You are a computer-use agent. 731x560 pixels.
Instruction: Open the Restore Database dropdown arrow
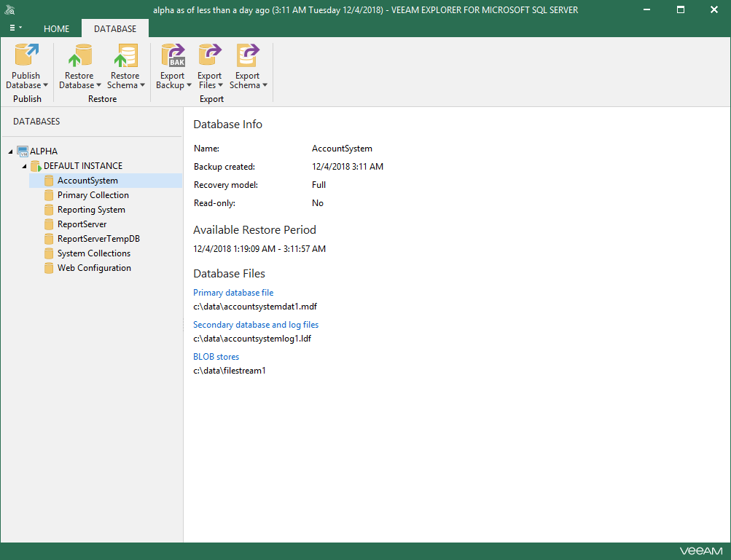(99, 85)
